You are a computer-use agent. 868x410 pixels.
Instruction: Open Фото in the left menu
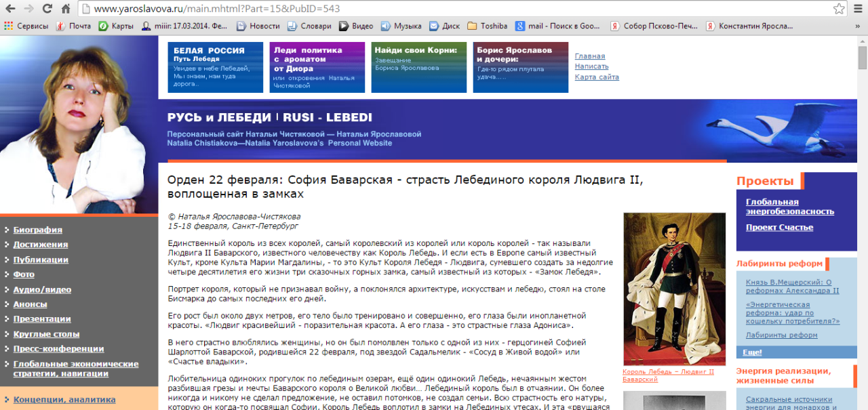tap(24, 274)
